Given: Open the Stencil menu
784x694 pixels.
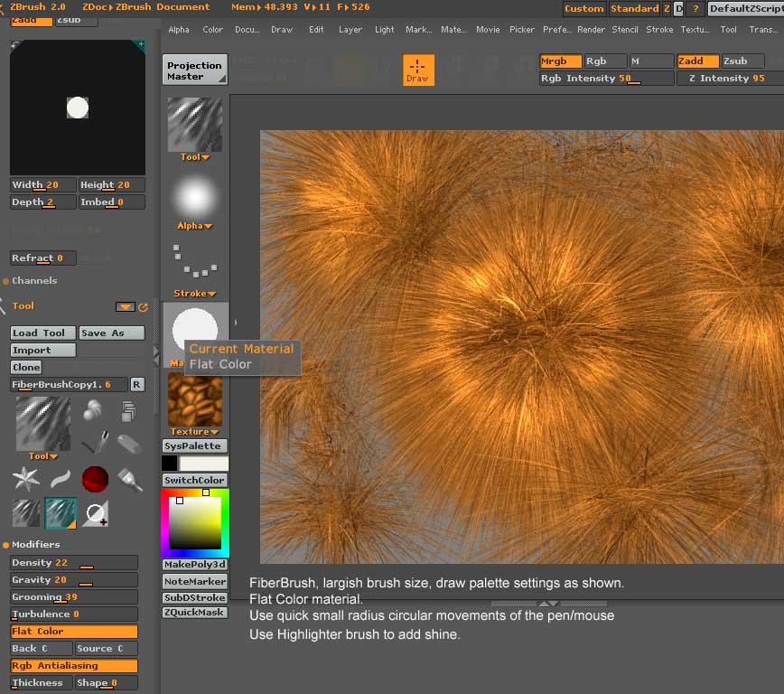Looking at the screenshot, I should click(x=625, y=30).
